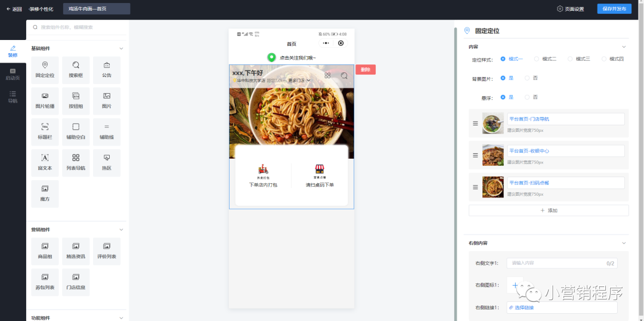Click the green location pin in preview
This screenshot has height=321, width=644.
click(x=271, y=57)
